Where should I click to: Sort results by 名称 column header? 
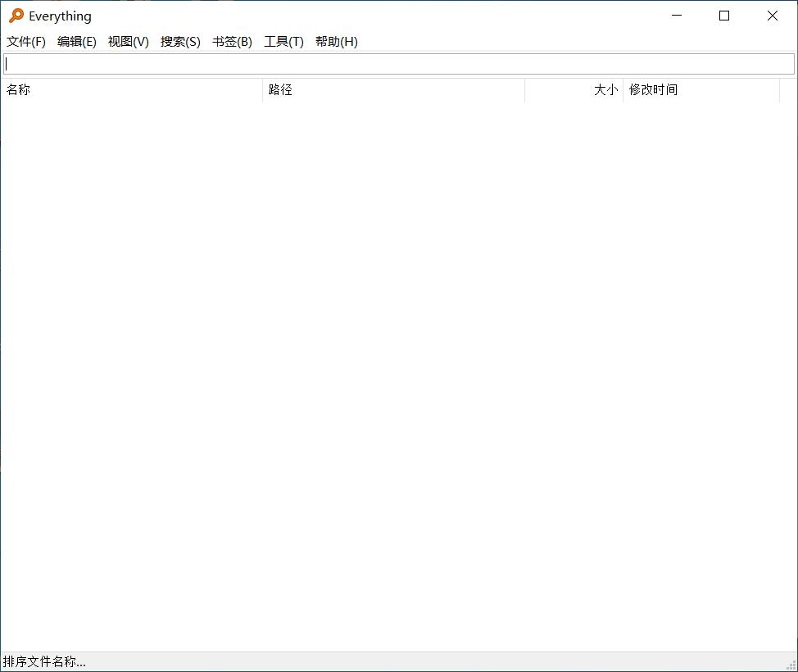pos(131,90)
